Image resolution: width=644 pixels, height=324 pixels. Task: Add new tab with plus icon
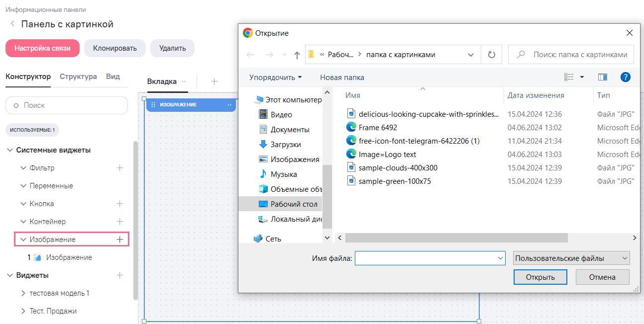point(214,81)
